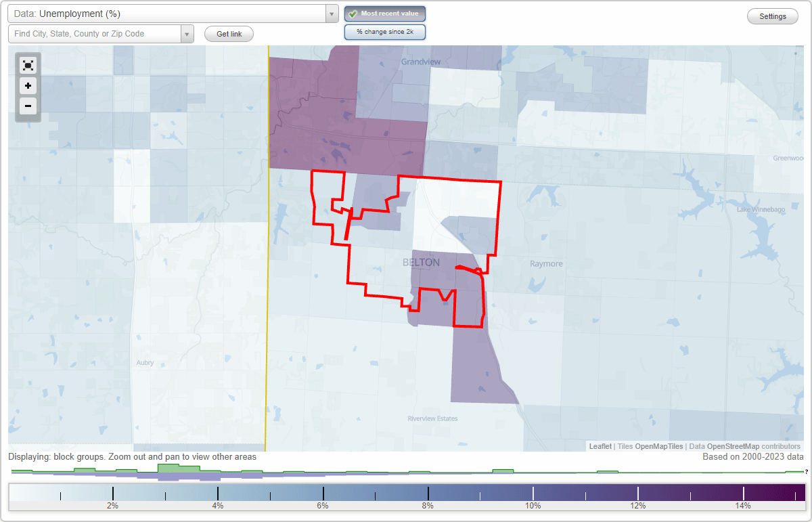
Task: Open the Settings panel
Action: 772,16
